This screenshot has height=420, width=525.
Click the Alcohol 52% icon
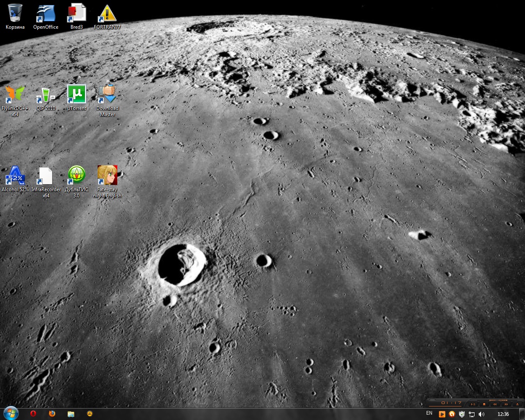tap(15, 176)
